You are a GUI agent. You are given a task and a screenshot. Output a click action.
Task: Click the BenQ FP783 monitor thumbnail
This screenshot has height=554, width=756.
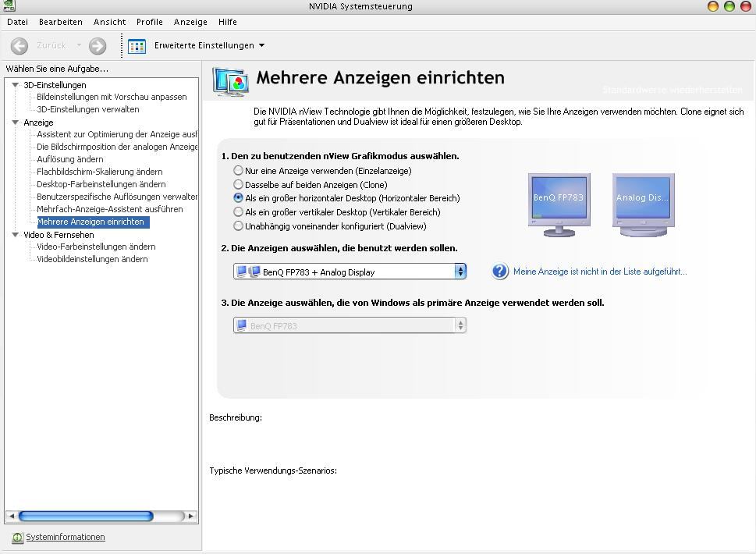click(x=559, y=205)
